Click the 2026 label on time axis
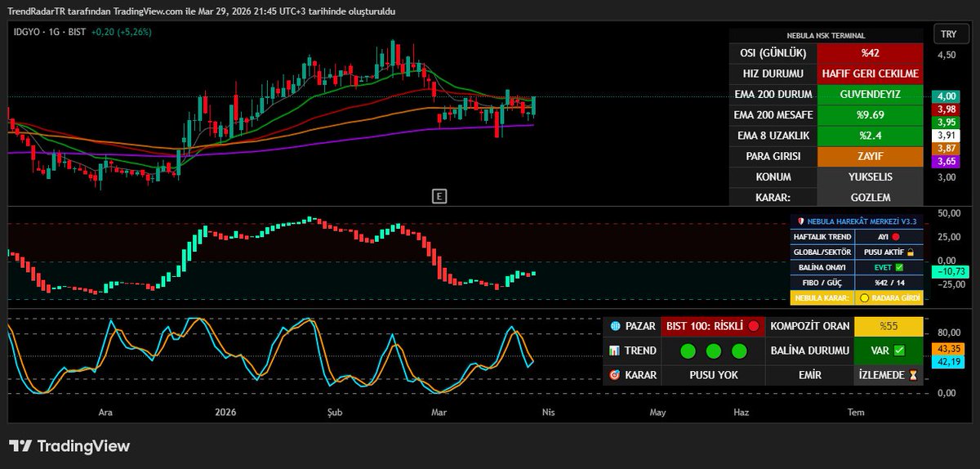This screenshot has width=980, height=469. click(x=225, y=413)
